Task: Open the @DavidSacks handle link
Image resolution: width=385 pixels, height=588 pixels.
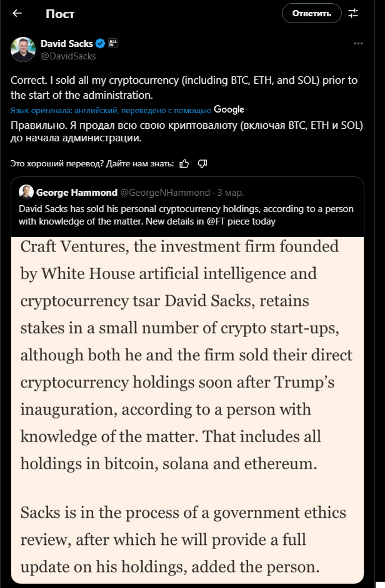Action: 68,56
